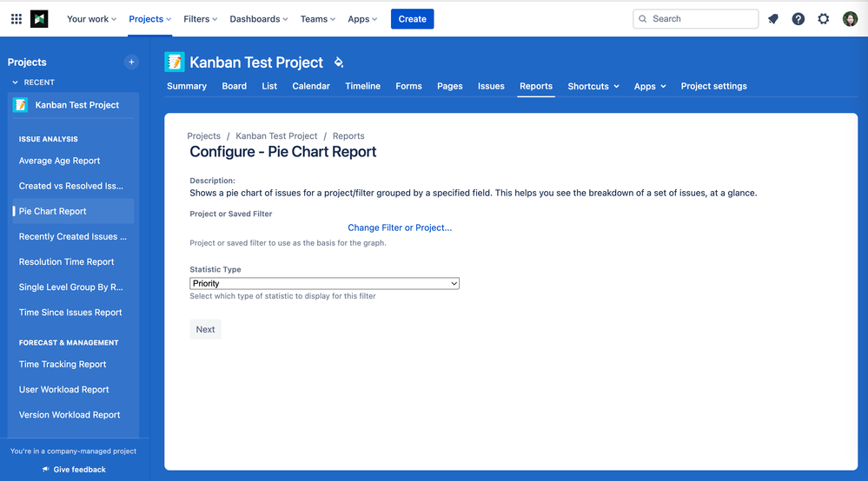Open the notifications icon
Viewport: 868px width, 481px height.
(x=773, y=19)
